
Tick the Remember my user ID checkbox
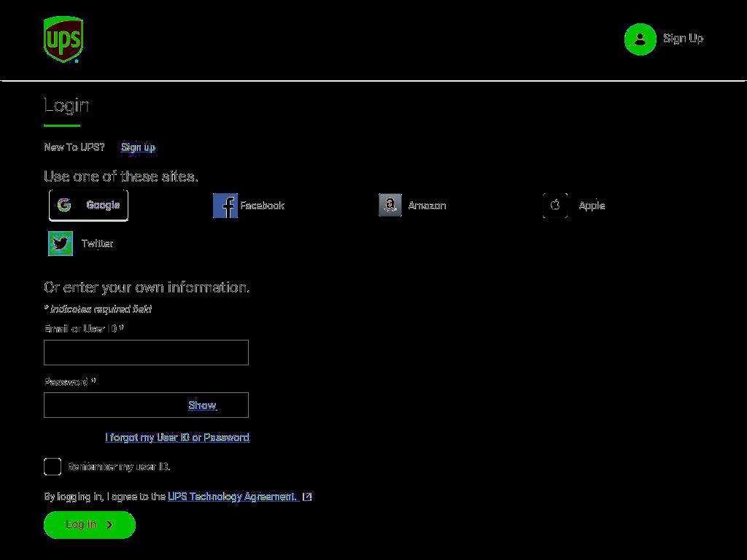[53, 467]
